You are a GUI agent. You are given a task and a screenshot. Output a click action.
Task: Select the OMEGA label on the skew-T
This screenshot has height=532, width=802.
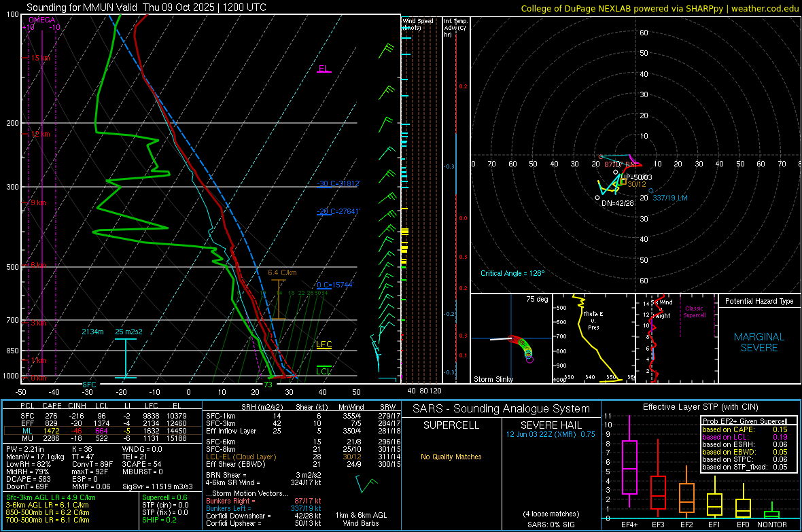point(42,20)
